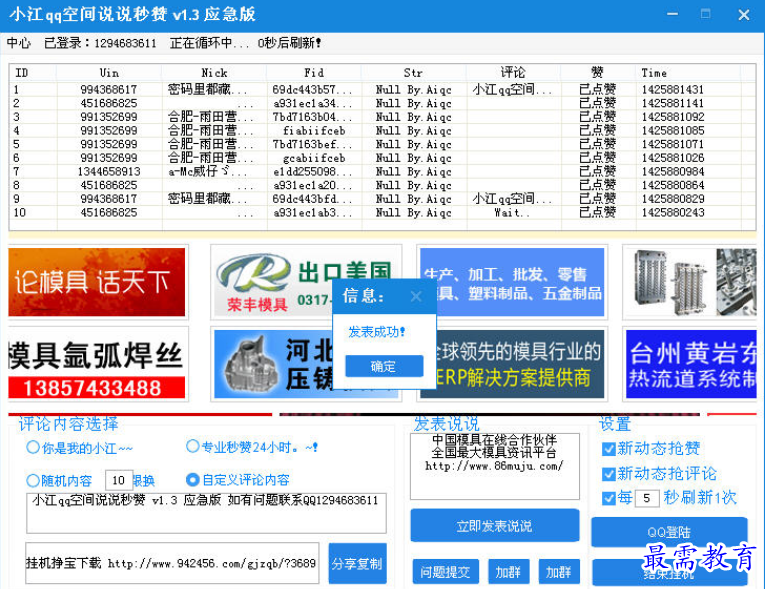Screen dimensions: 765x589
Task: Select the row with Fid gcabiifceb
Action: 382,158
